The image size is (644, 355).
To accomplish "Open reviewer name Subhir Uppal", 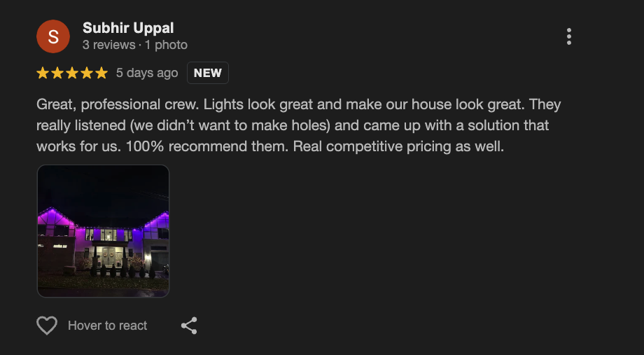I will pos(128,28).
